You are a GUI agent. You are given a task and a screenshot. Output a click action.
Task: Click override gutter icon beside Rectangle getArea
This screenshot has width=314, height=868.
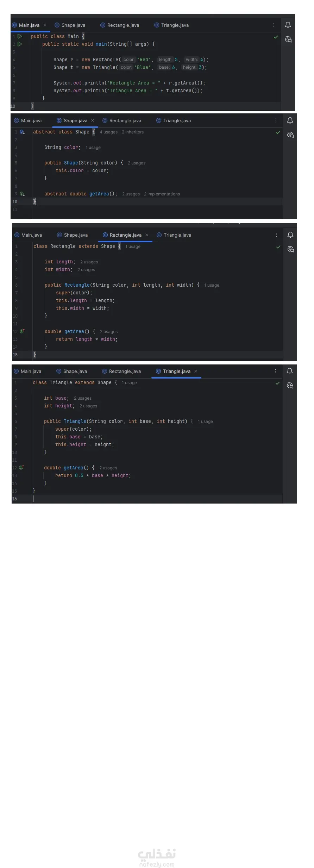(x=22, y=331)
